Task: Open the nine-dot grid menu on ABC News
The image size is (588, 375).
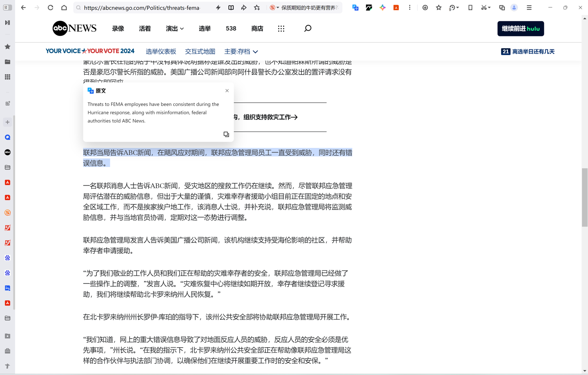Action: pyautogui.click(x=281, y=29)
